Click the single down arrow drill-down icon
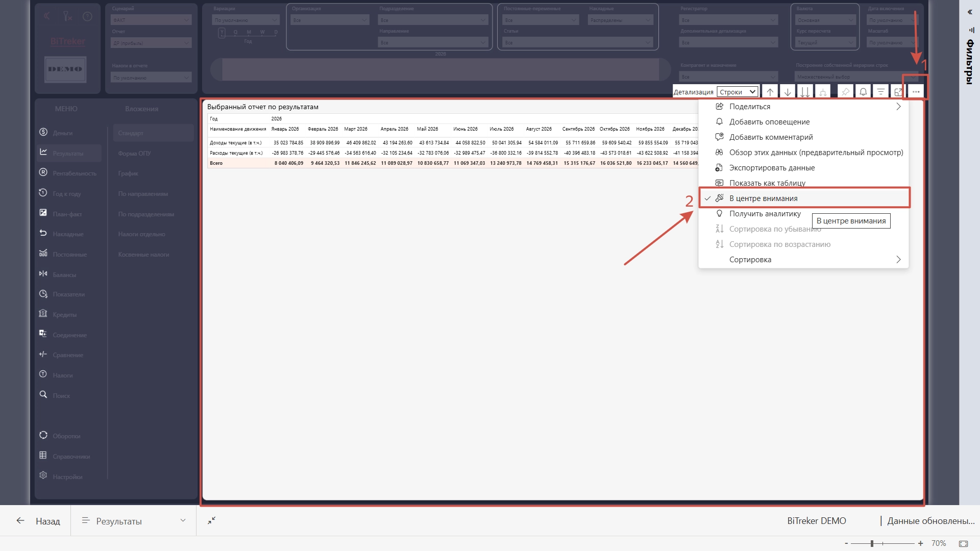The width and height of the screenshot is (980, 551). pos(788,92)
